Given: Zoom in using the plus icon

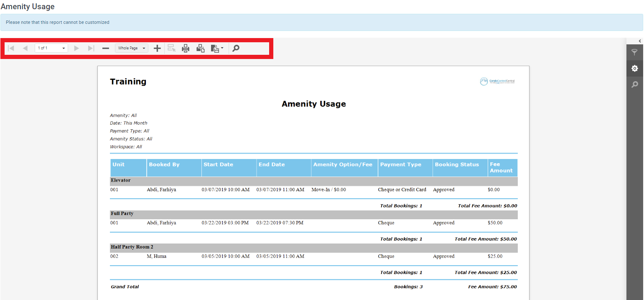Looking at the screenshot, I should tap(157, 48).
